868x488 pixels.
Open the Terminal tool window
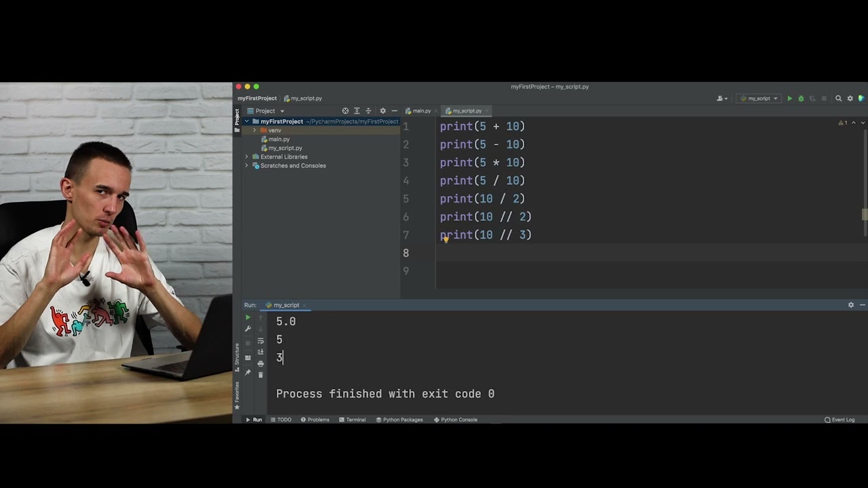coord(352,420)
